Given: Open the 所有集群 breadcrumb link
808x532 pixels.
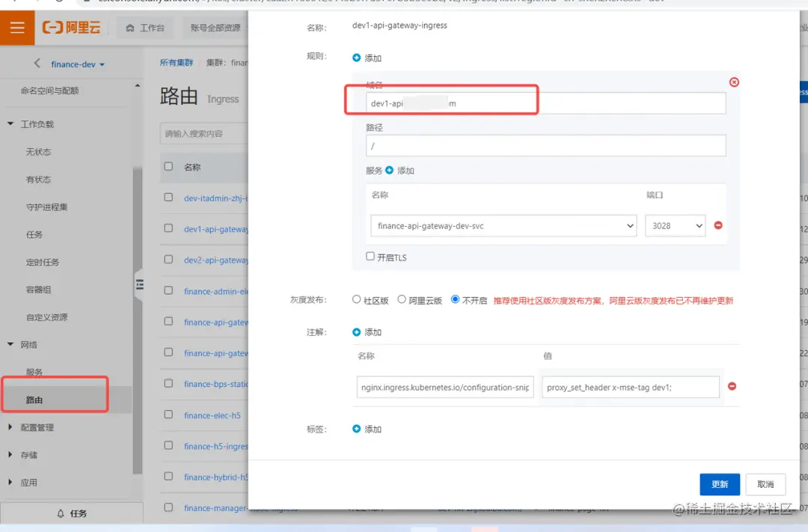Looking at the screenshot, I should pyautogui.click(x=177, y=62).
